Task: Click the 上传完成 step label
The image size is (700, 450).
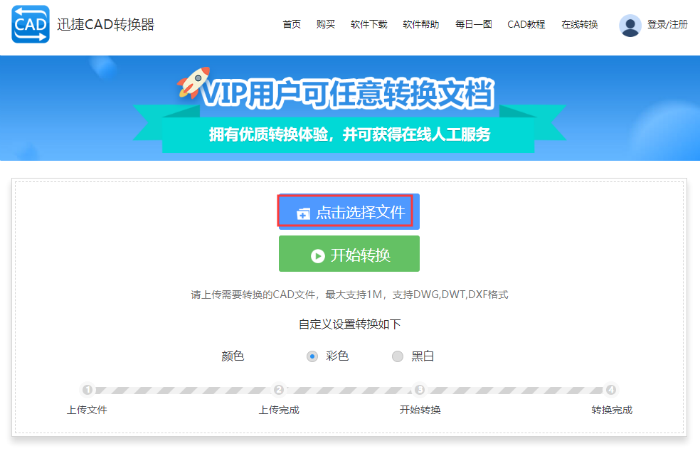Action: pos(279,410)
